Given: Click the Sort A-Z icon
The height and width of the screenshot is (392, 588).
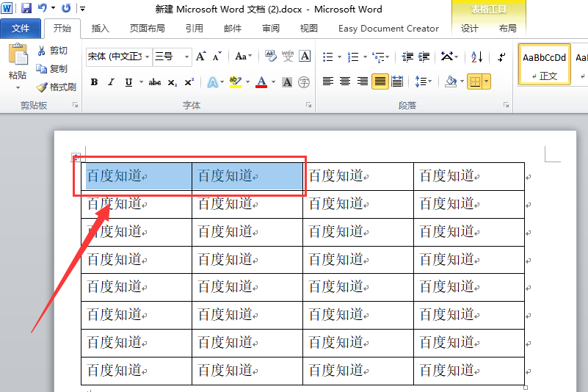Looking at the screenshot, I should (x=476, y=57).
